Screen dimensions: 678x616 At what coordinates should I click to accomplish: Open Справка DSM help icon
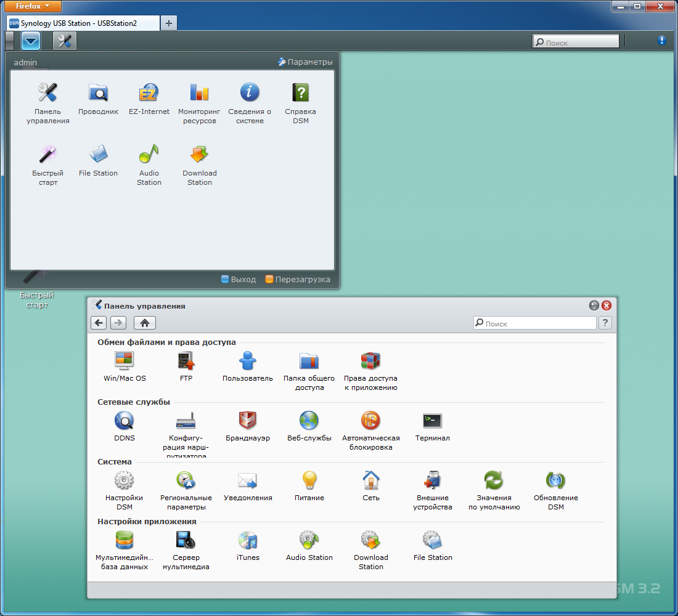click(301, 103)
